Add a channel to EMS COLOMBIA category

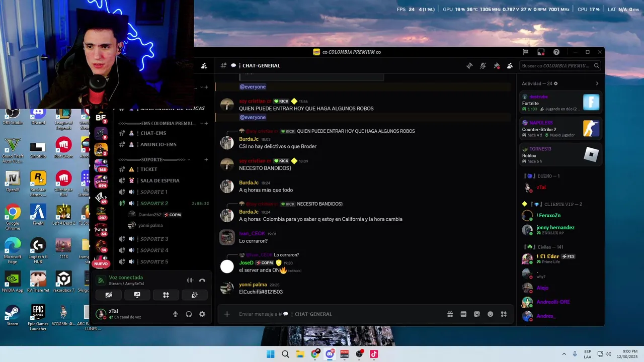[x=206, y=123]
